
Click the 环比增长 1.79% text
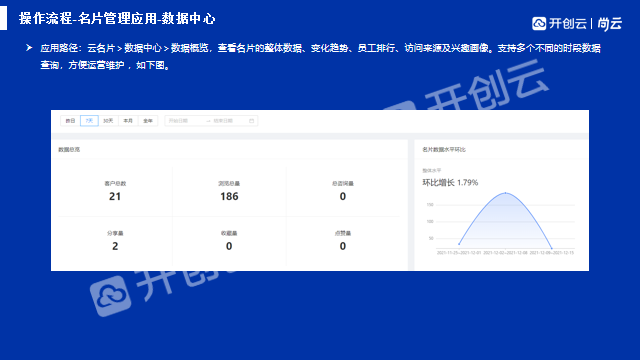tap(450, 182)
